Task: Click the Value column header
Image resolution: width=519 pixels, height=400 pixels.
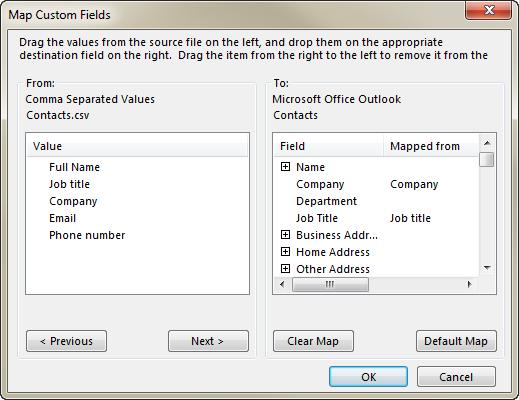Action: pos(137,146)
